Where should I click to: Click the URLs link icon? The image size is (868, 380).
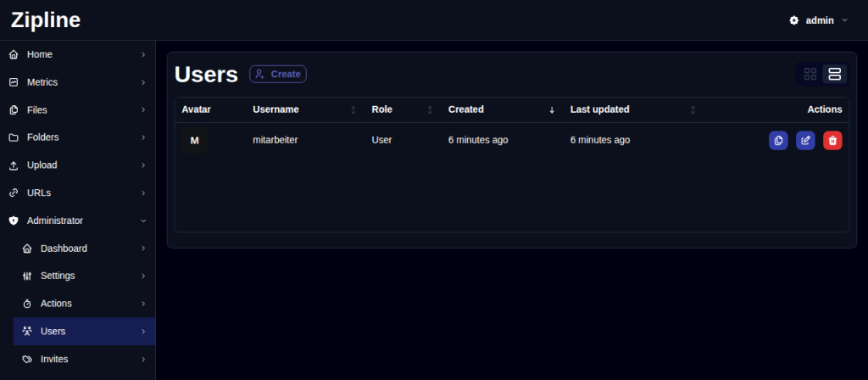[14, 193]
